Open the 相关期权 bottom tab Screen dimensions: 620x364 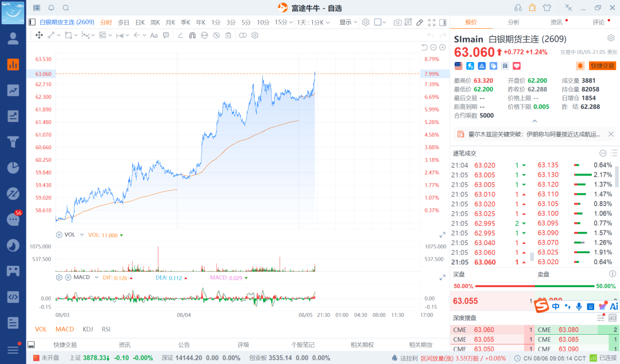tap(362, 345)
